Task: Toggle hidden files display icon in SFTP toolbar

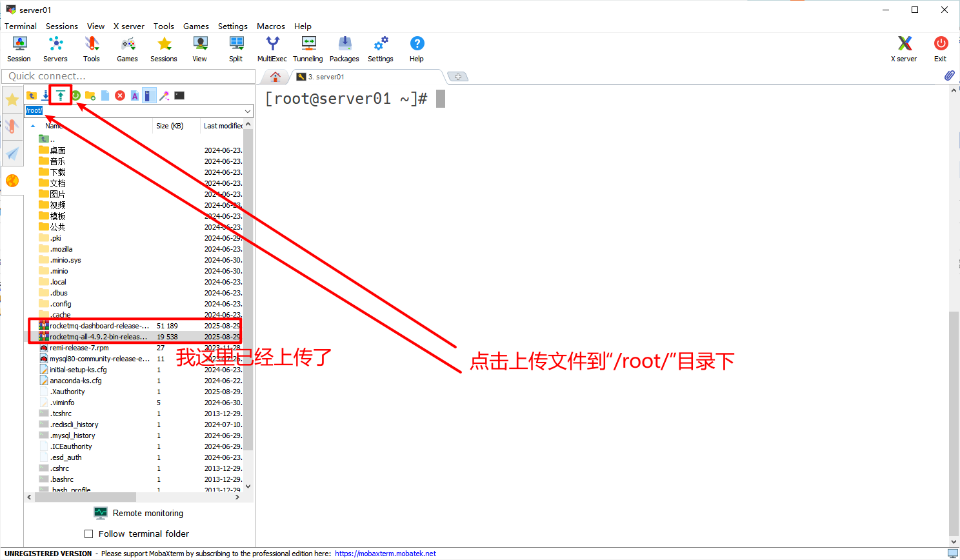Action: point(149,95)
